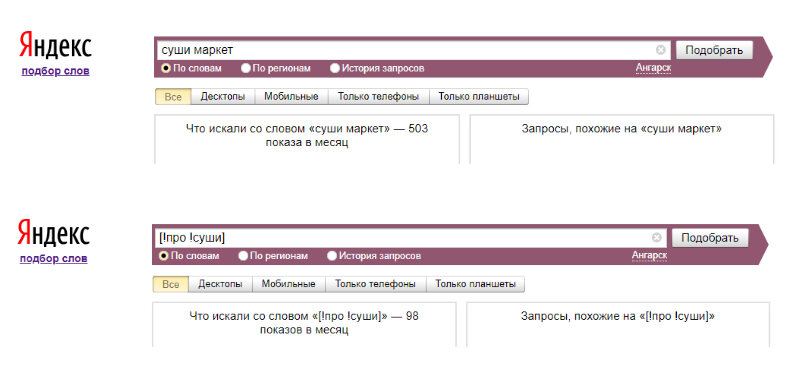Switch to 'Только телефоны' tab under 'суши маркет' search
The width and height of the screenshot is (800, 387).
click(378, 96)
